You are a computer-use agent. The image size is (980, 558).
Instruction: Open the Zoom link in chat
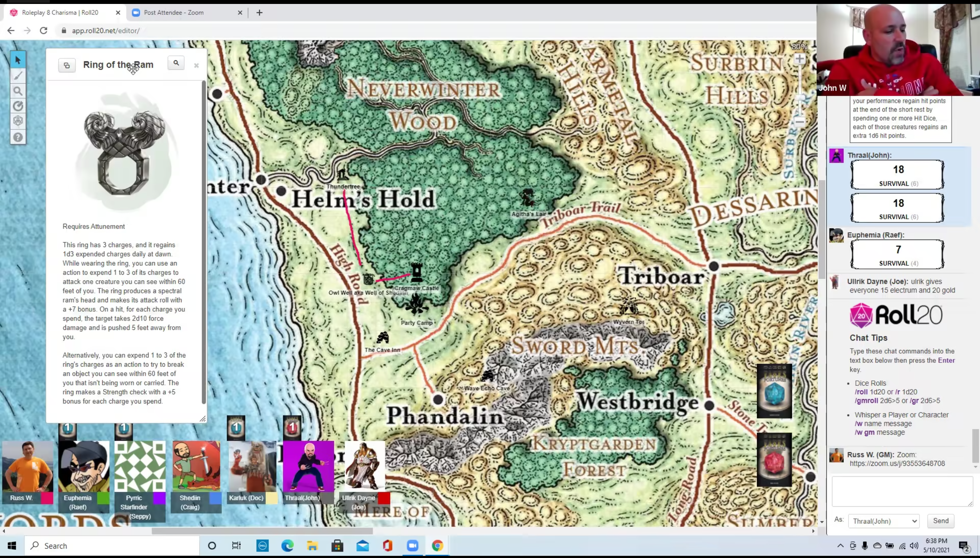point(897,464)
